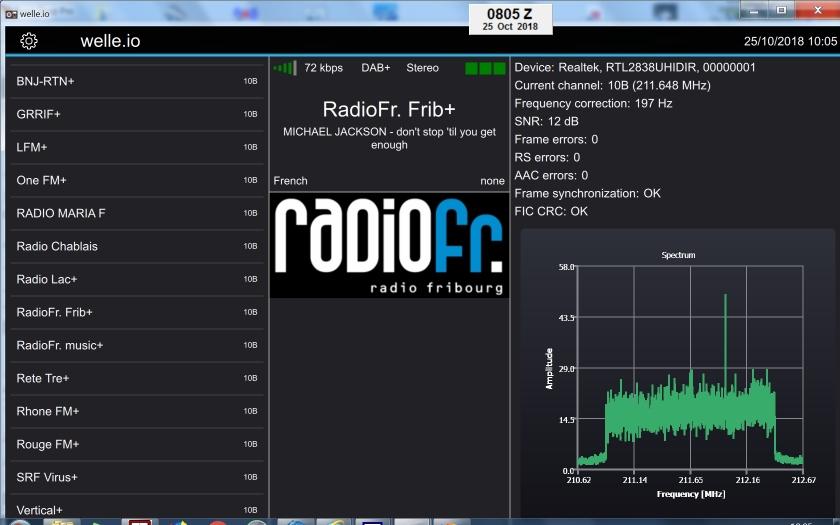Select the BNJ-RTN+ station

(x=137, y=81)
